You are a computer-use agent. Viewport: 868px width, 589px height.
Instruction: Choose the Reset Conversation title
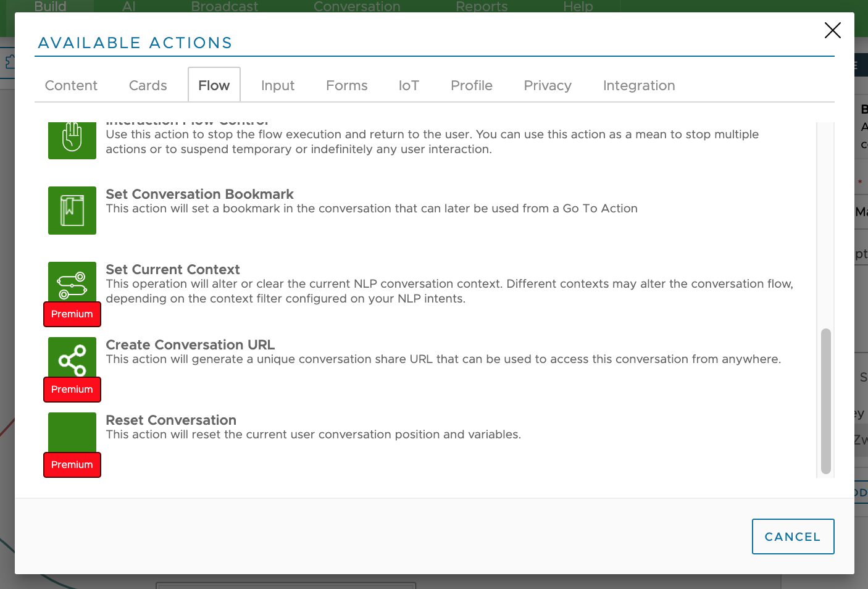(x=171, y=420)
